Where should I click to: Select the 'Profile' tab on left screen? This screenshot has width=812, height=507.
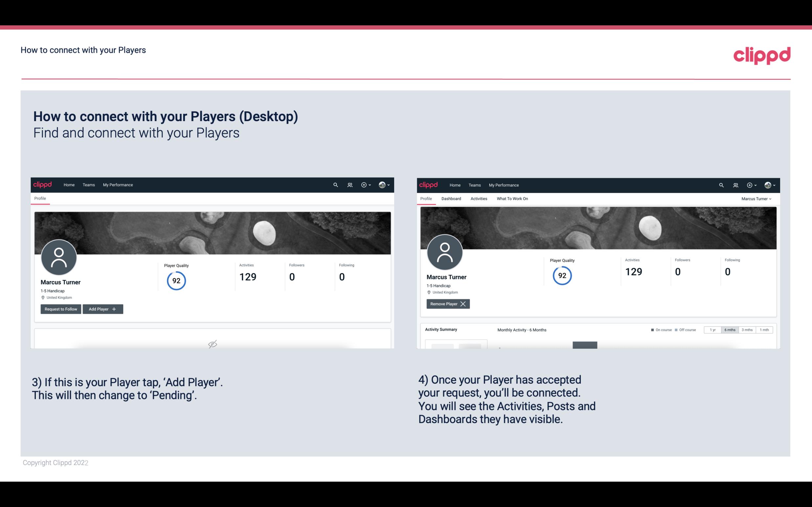(40, 198)
